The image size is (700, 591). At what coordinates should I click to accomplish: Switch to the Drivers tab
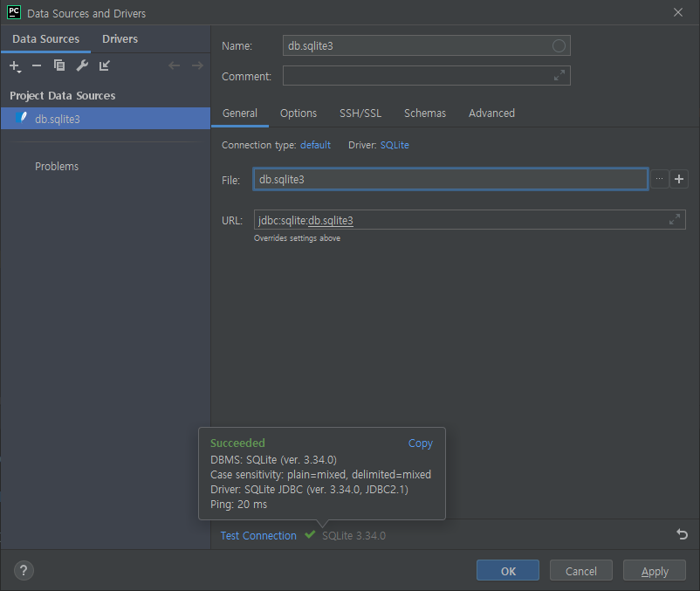(x=120, y=38)
